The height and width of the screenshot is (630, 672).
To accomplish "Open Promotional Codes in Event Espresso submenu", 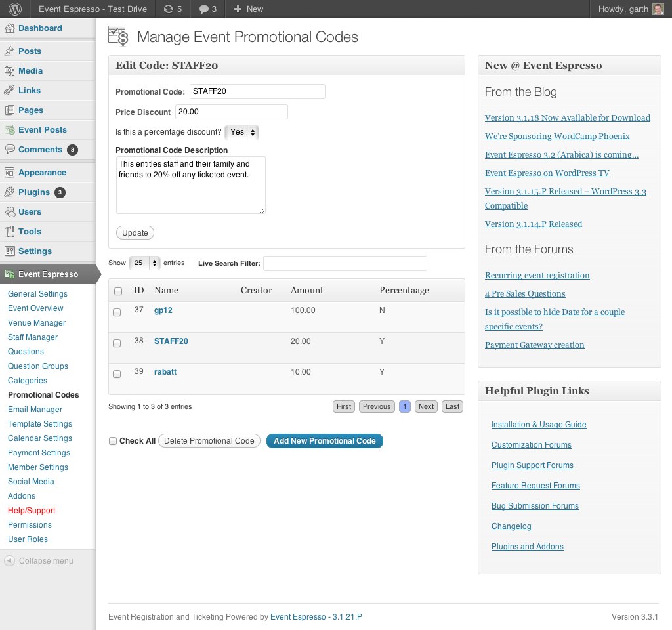I will pos(43,395).
